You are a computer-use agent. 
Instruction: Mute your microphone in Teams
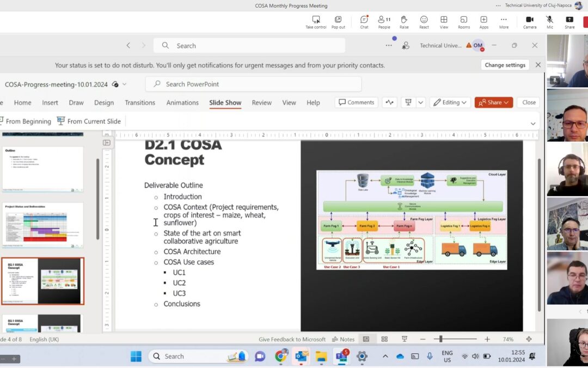pyautogui.click(x=549, y=21)
